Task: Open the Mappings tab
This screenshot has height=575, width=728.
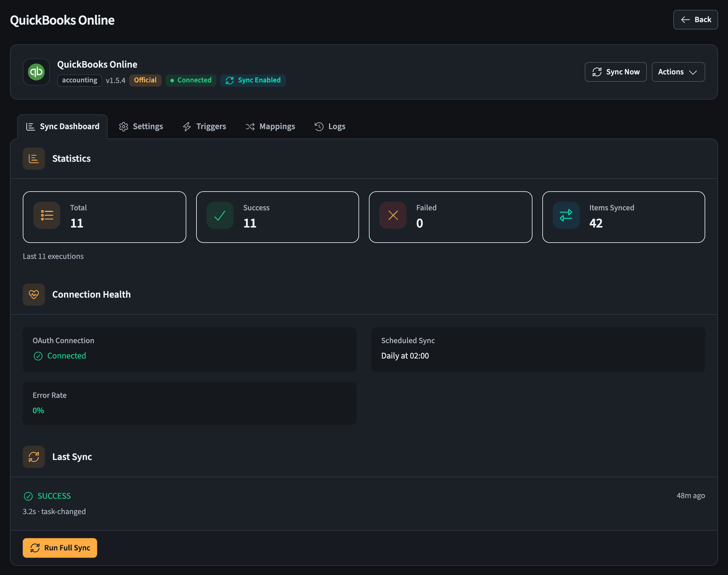Action: click(270, 126)
